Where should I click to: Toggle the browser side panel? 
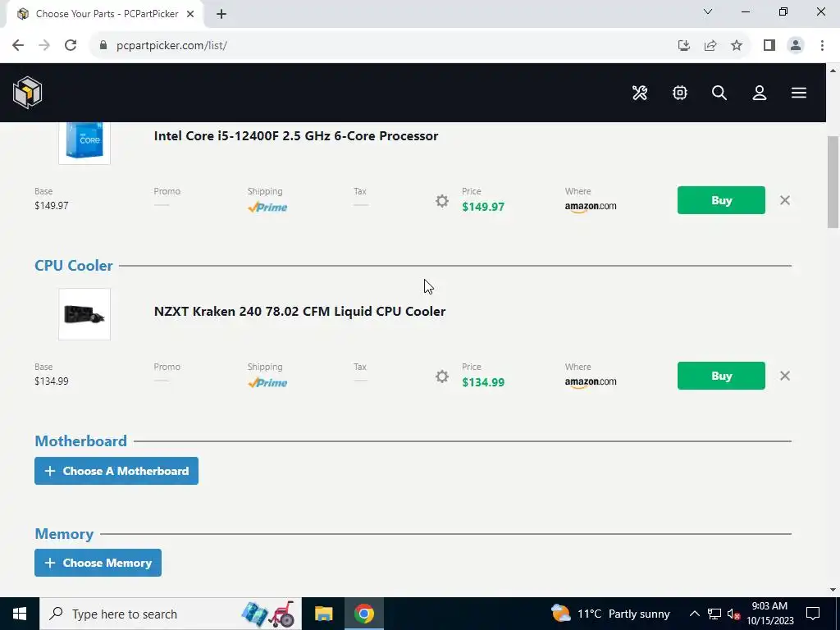click(769, 46)
